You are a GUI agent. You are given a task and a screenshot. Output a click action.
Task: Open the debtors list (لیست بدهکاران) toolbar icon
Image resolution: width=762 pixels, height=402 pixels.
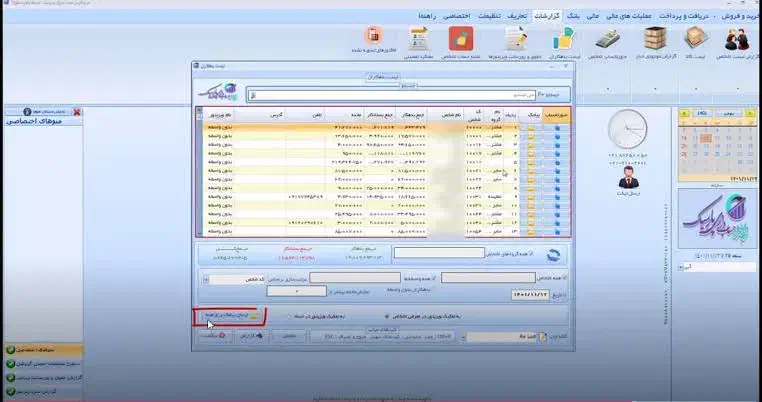tap(564, 42)
